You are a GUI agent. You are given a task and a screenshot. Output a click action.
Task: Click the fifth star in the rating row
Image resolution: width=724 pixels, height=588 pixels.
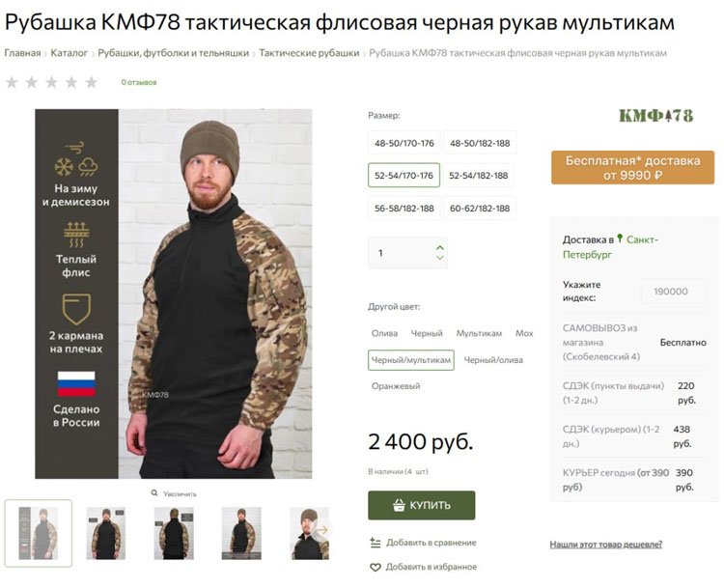click(92, 82)
